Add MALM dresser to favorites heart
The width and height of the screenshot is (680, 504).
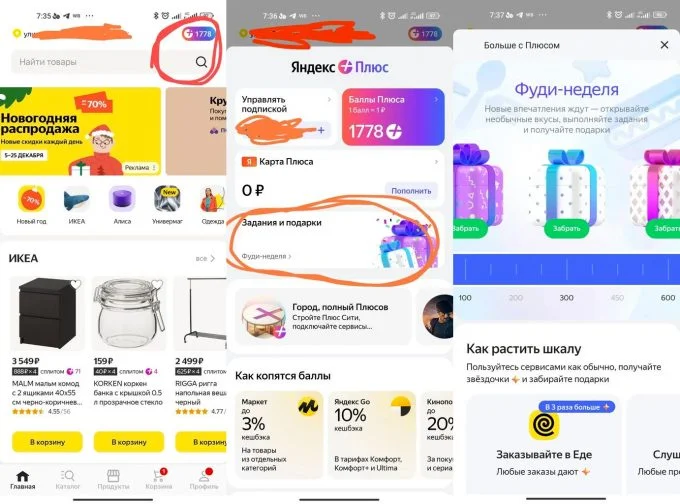tap(76, 284)
